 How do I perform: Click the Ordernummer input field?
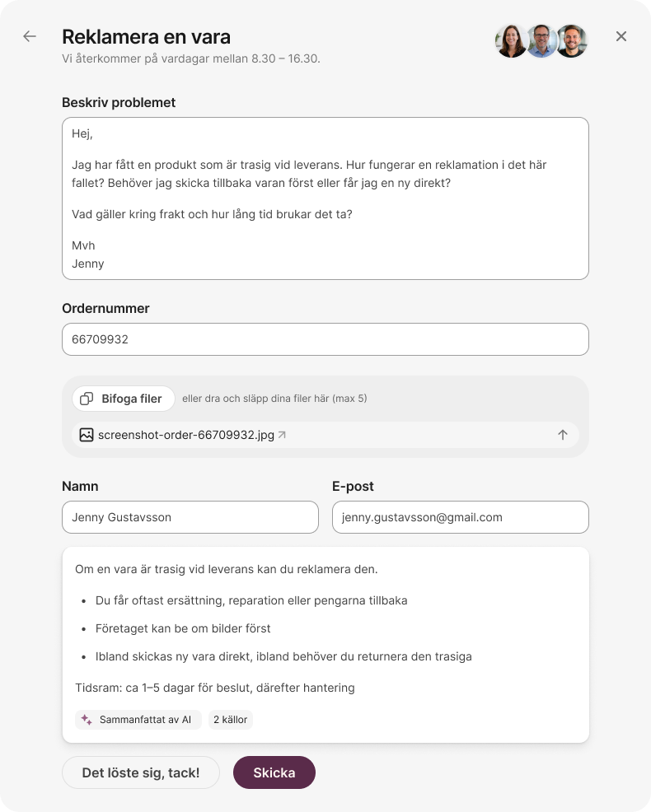pos(325,339)
